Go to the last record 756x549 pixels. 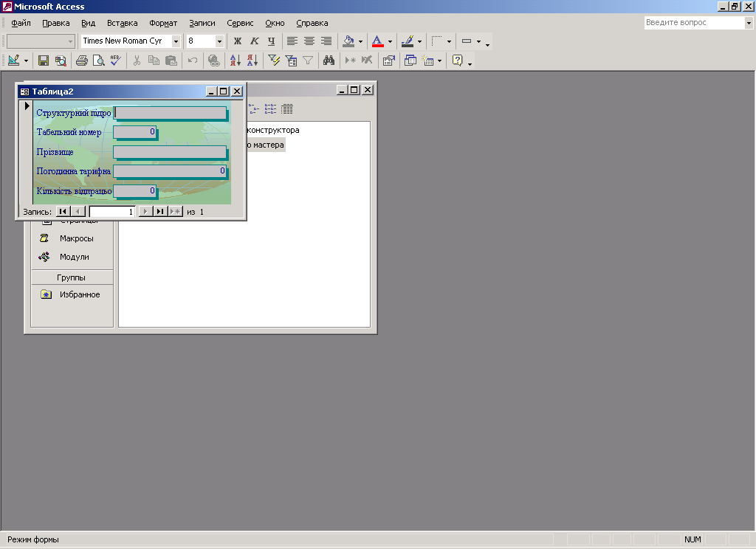tap(160, 211)
